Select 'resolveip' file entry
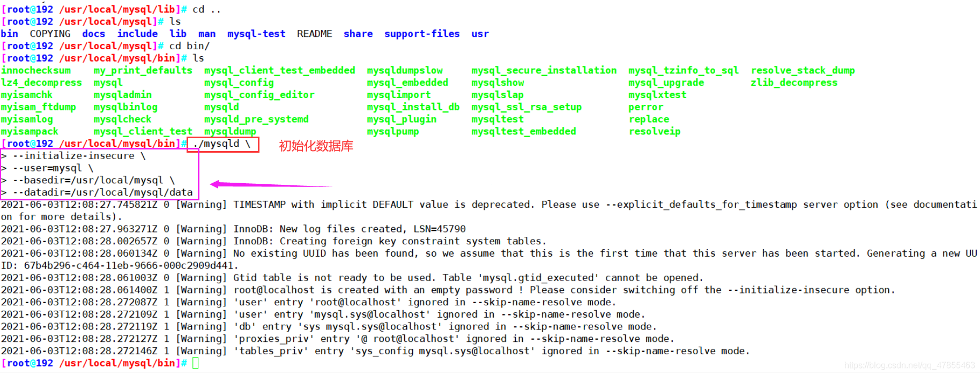This screenshot has height=375, width=980. pyautogui.click(x=655, y=131)
